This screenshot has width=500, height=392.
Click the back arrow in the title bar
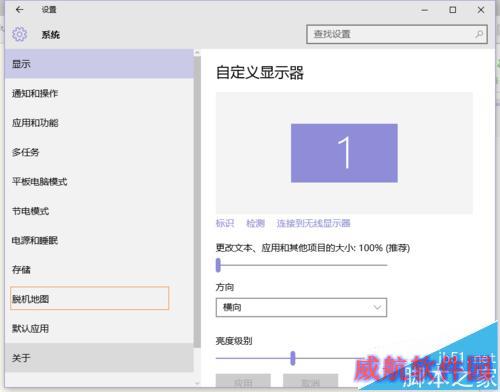point(19,10)
